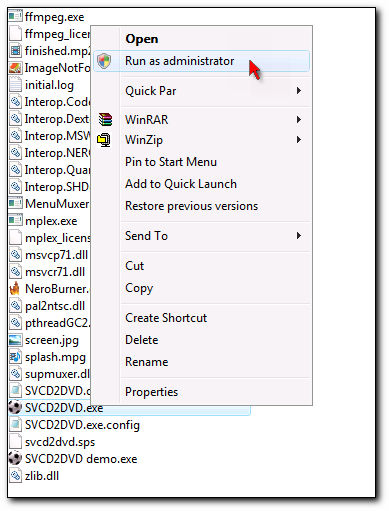Click the ffmpeg_license blank file icon
Screen dimensions: 389x511
click(x=15, y=33)
